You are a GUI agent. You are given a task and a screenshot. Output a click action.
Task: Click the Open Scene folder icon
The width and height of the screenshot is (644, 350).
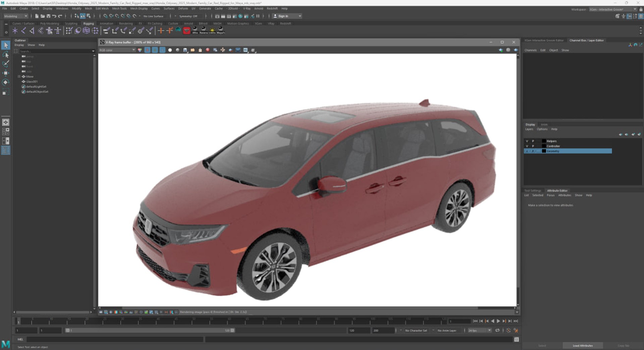click(x=43, y=16)
